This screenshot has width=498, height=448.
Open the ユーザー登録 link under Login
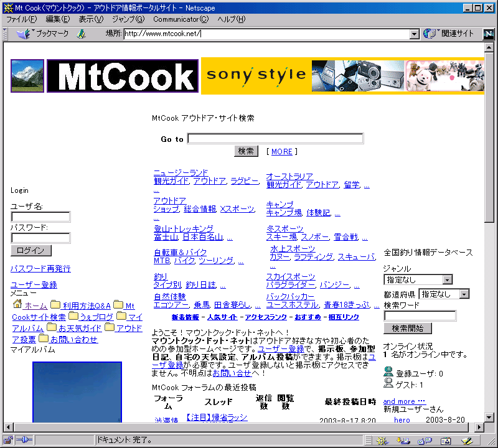click(34, 285)
